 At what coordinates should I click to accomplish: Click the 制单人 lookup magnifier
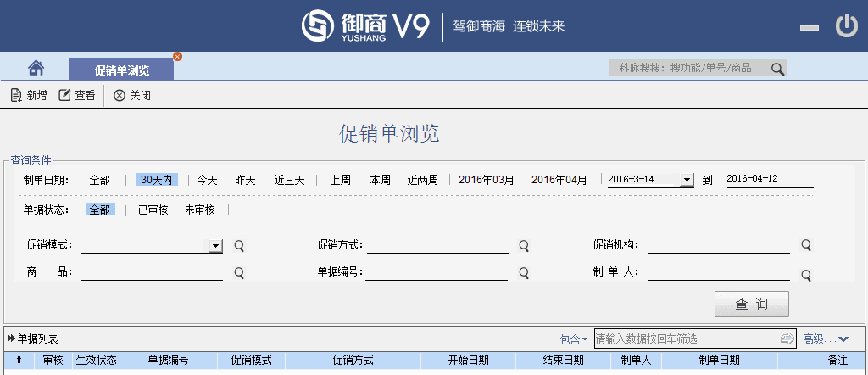[x=806, y=275]
